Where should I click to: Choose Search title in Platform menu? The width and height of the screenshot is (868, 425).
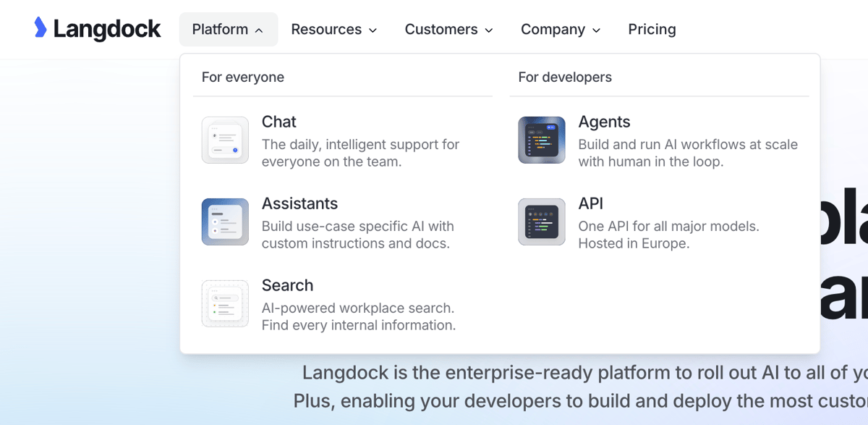[x=287, y=285]
